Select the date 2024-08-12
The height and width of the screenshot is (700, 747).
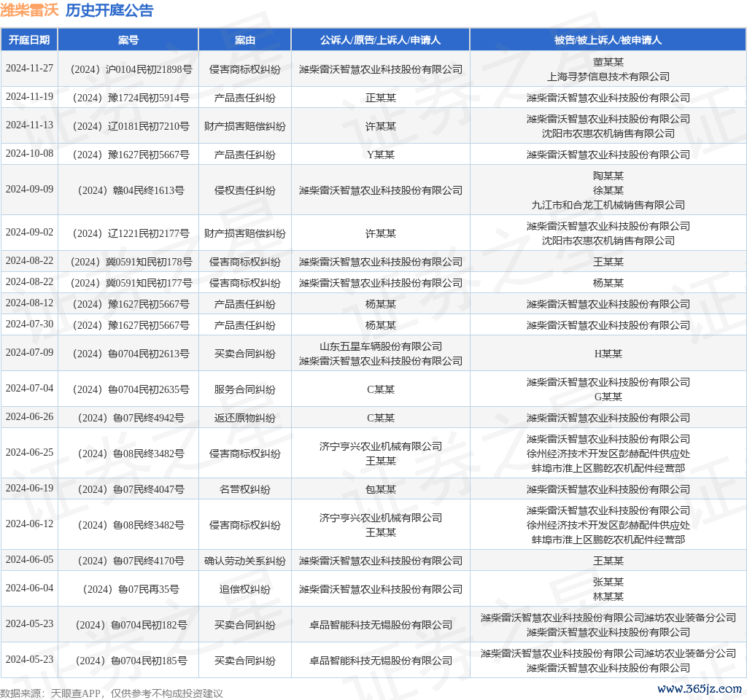tap(29, 303)
